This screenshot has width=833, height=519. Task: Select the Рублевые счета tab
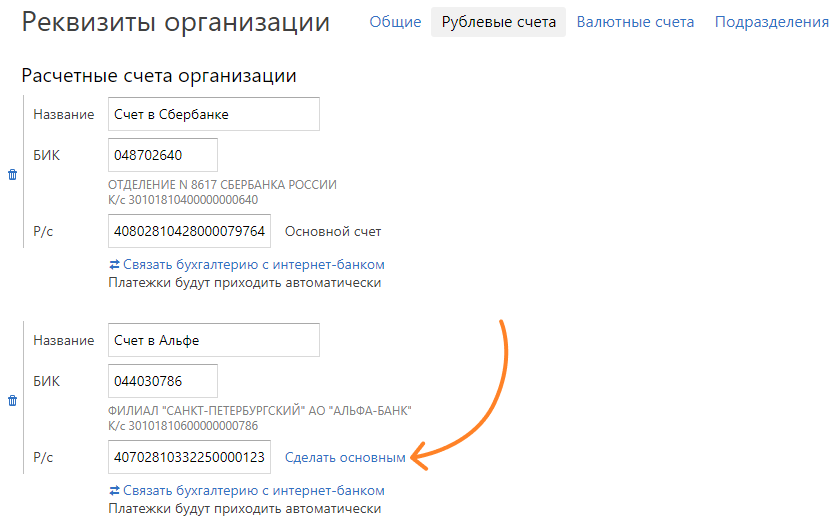pos(498,22)
